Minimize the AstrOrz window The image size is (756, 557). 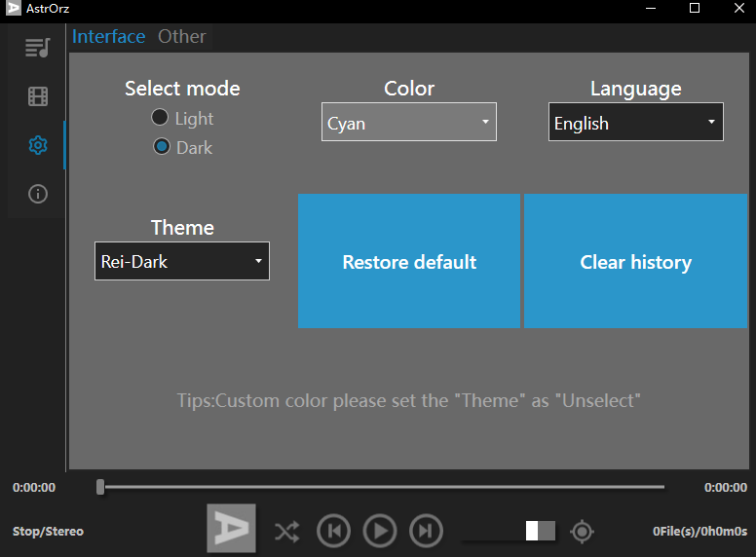(651, 8)
